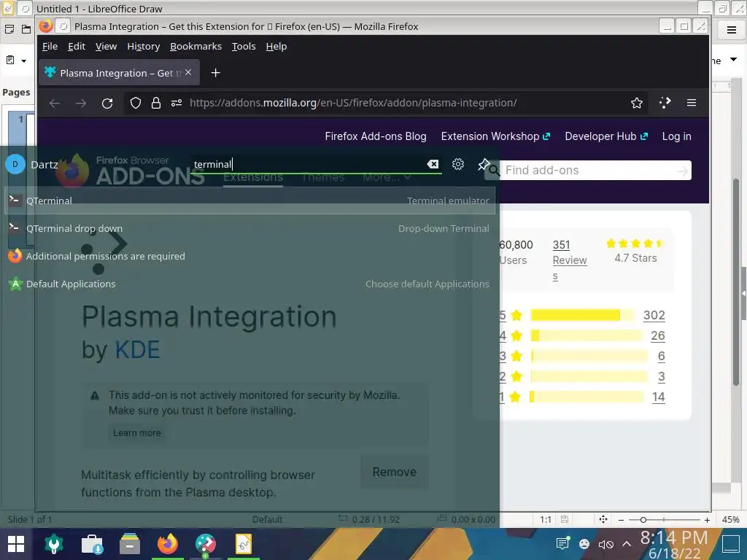Open the Bookmarks menu in Firefox
The image size is (747, 560).
(196, 46)
